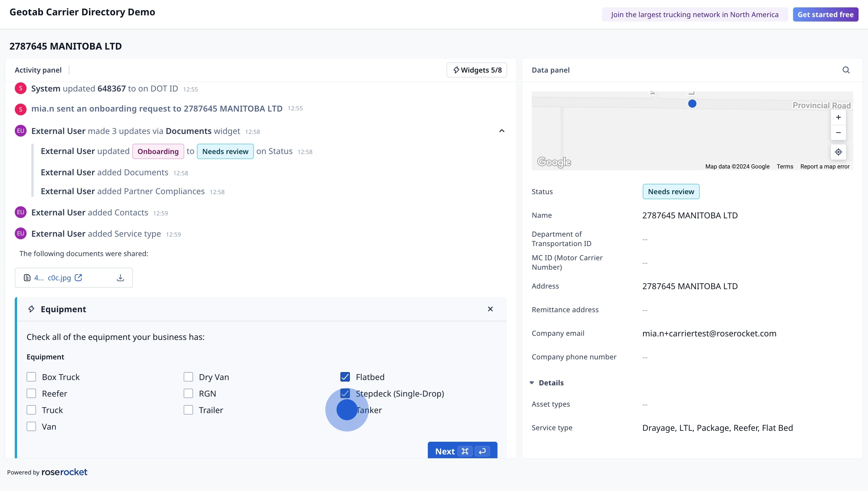Click the Join the largest trucking network banner
The width and height of the screenshot is (868, 491).
pyautogui.click(x=695, y=14)
